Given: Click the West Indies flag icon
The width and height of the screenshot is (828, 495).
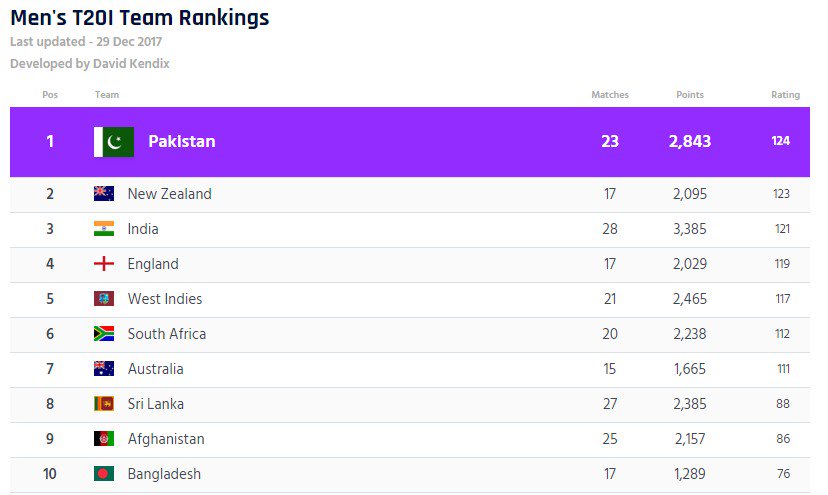Looking at the screenshot, I should [104, 298].
